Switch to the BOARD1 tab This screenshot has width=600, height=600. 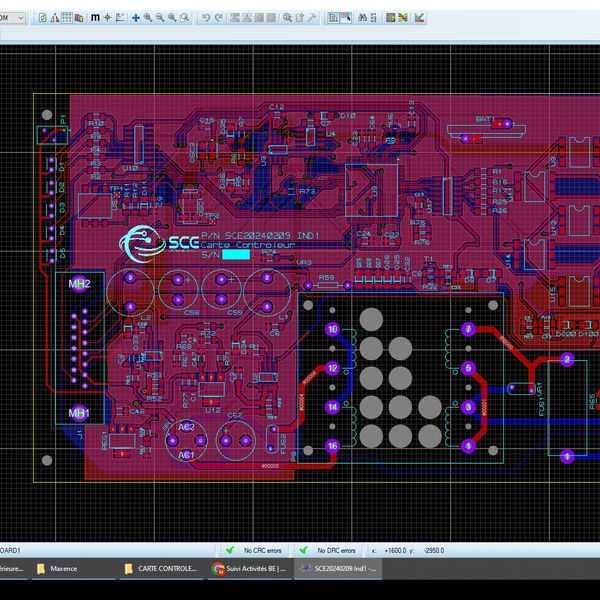(x=12, y=550)
